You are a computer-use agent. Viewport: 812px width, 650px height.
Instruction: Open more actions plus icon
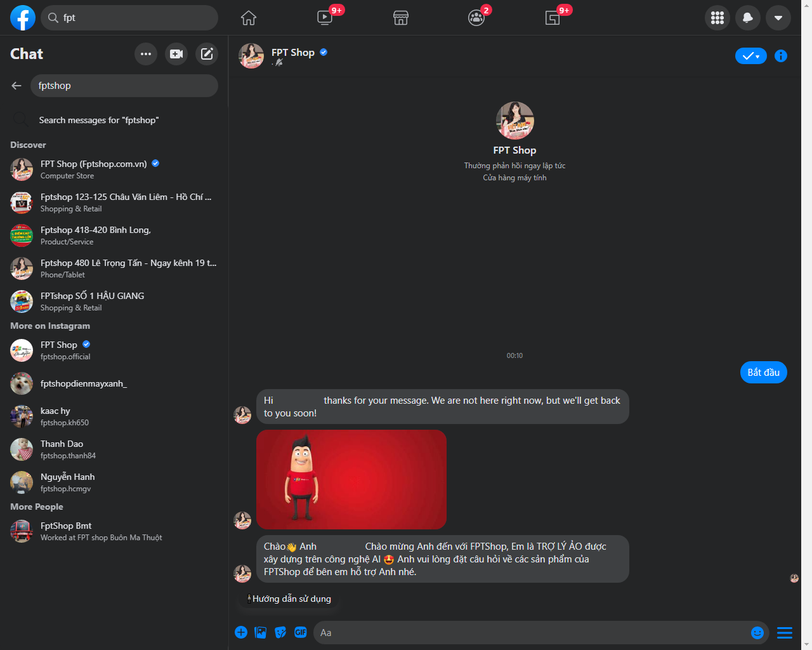[241, 632]
